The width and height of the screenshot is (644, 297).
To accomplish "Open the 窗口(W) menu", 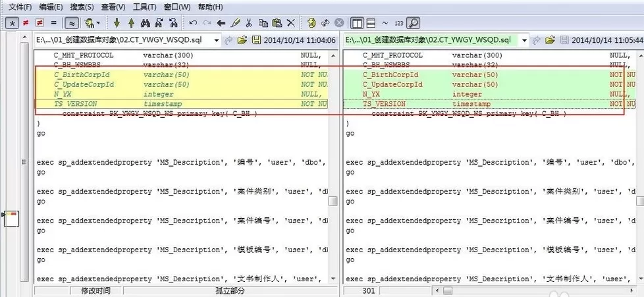I will point(177,7).
